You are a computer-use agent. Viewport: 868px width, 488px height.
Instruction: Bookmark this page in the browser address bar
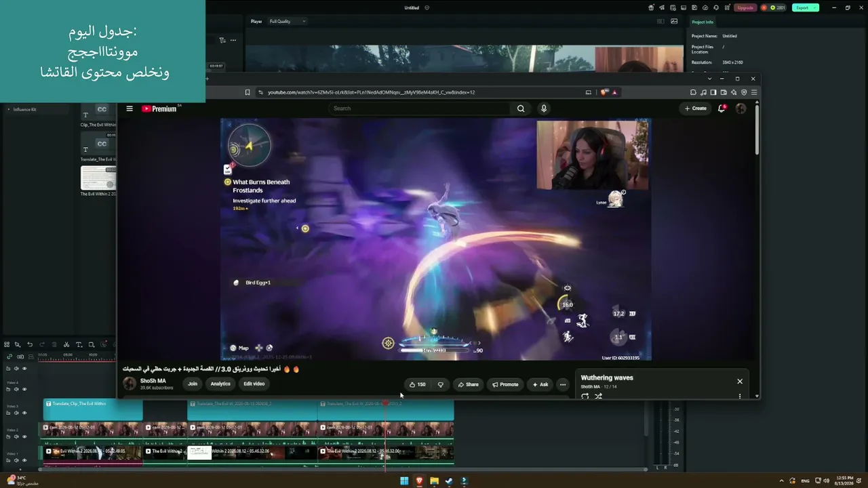[248, 92]
